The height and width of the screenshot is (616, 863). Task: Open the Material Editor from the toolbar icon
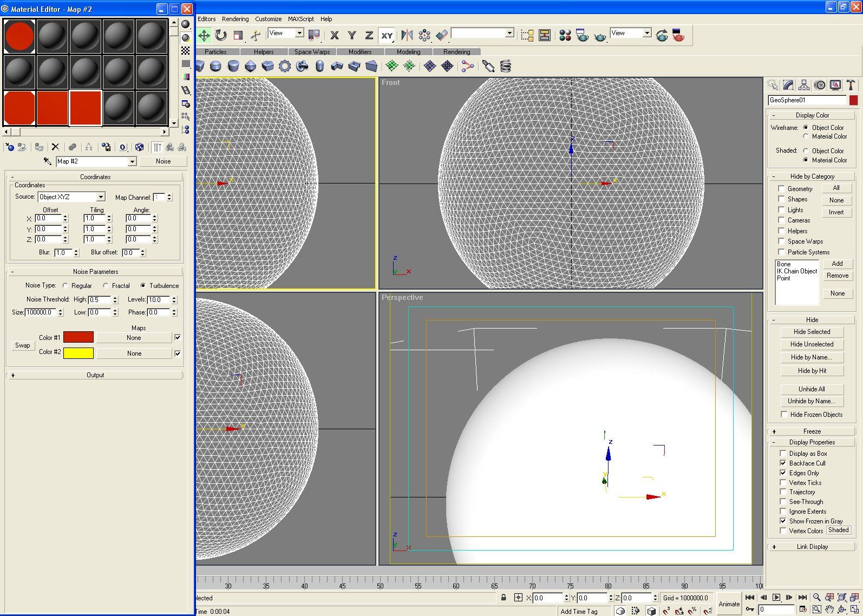click(x=565, y=35)
